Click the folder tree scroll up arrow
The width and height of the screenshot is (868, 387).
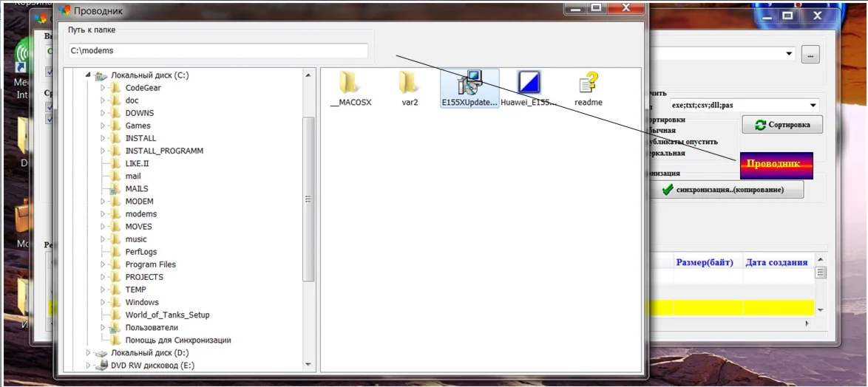click(308, 75)
